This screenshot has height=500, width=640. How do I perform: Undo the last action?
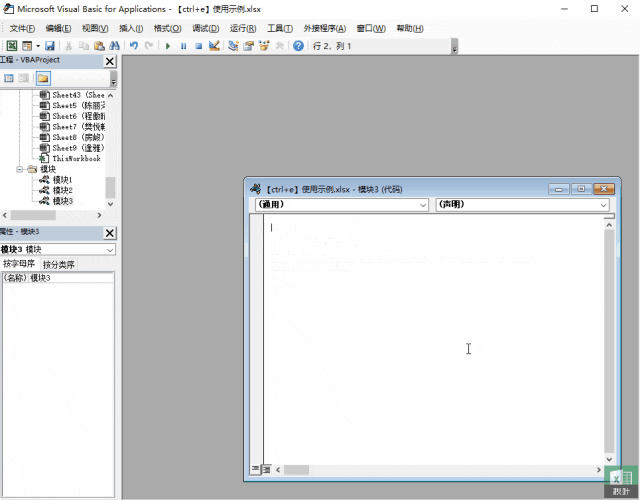tap(133, 46)
